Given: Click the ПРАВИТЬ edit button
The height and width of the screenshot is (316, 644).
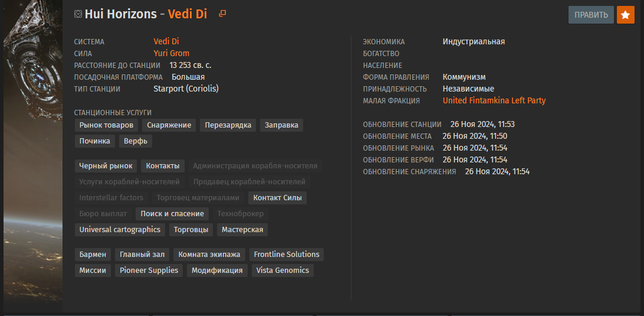Looking at the screenshot, I should click(591, 15).
